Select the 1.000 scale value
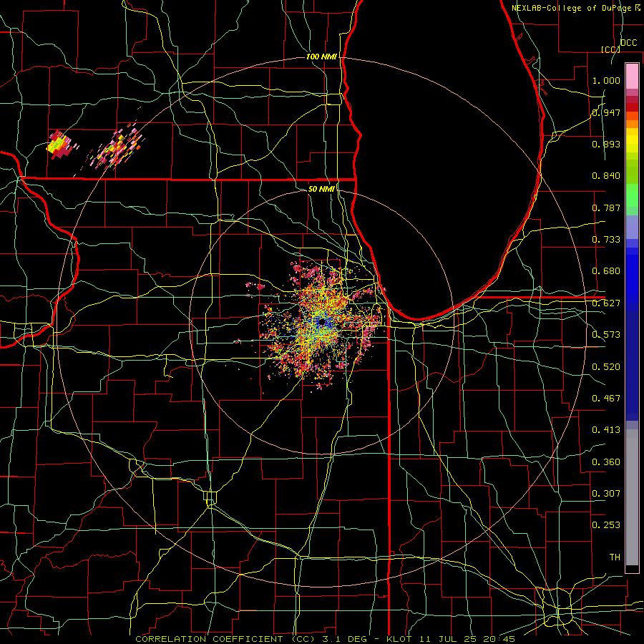 coord(606,80)
